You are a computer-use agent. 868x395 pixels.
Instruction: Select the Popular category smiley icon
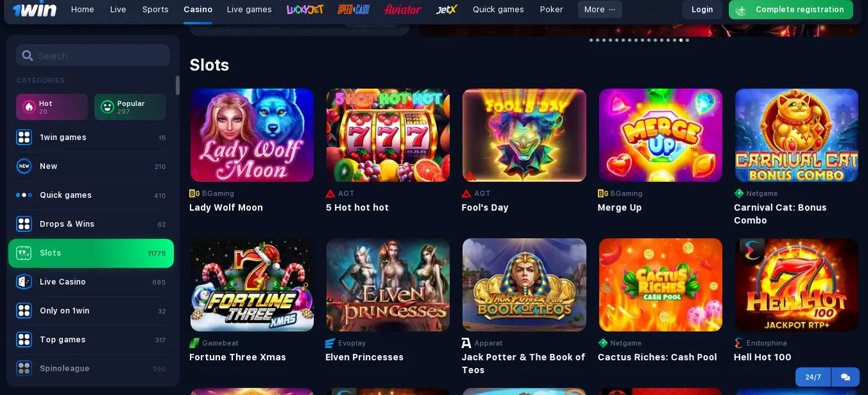click(107, 107)
